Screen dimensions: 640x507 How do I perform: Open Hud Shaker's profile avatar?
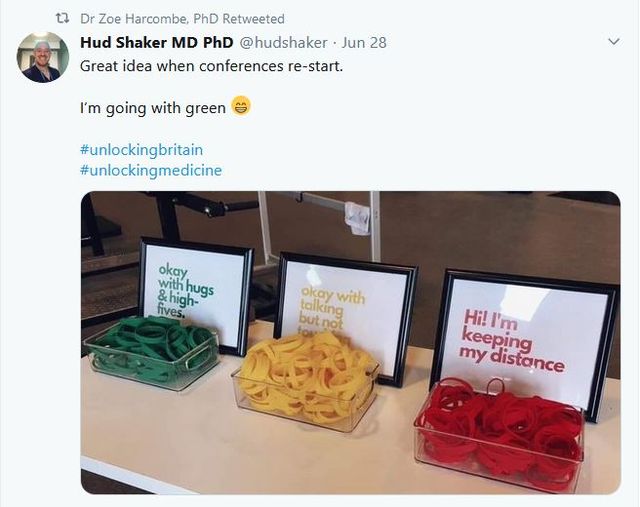point(42,57)
